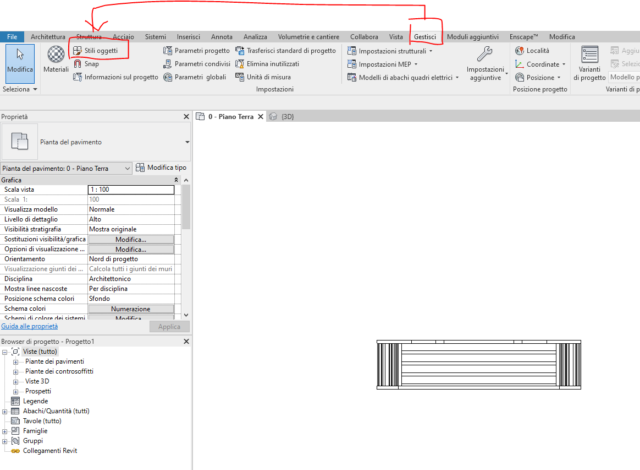The height and width of the screenshot is (470, 640).
Task: Open the Materiali browser
Action: tap(56, 60)
